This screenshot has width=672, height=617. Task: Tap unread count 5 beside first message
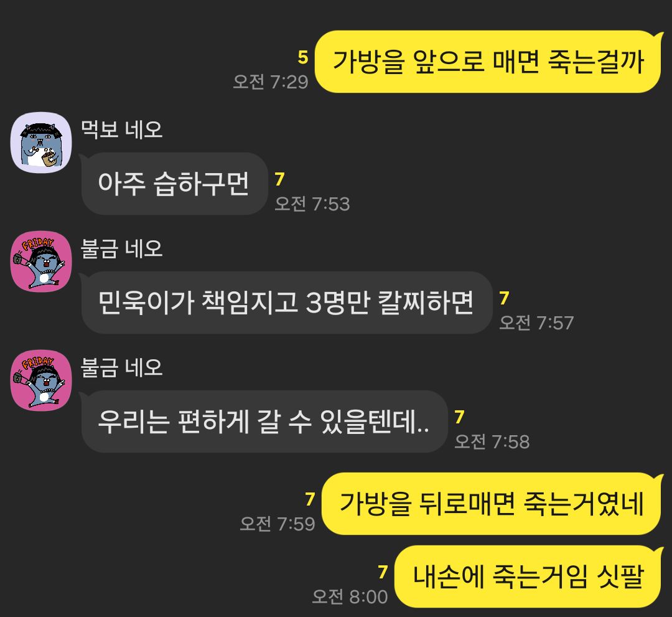click(303, 57)
